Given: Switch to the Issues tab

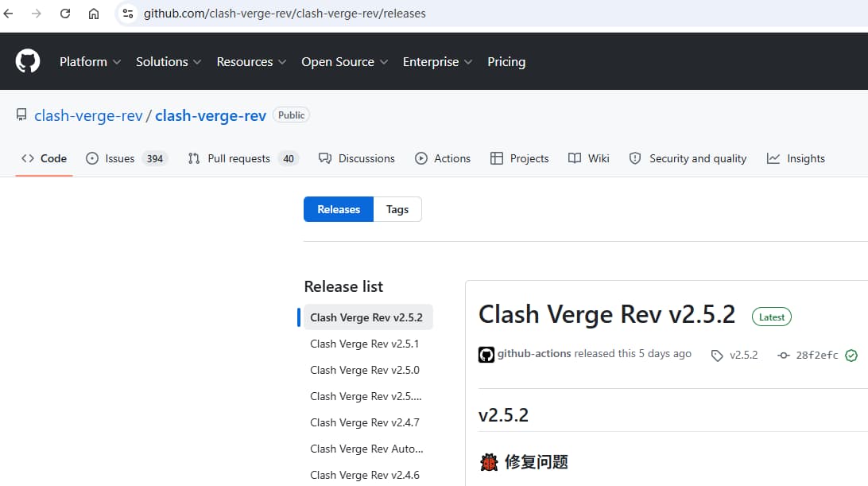Looking at the screenshot, I should tap(126, 158).
